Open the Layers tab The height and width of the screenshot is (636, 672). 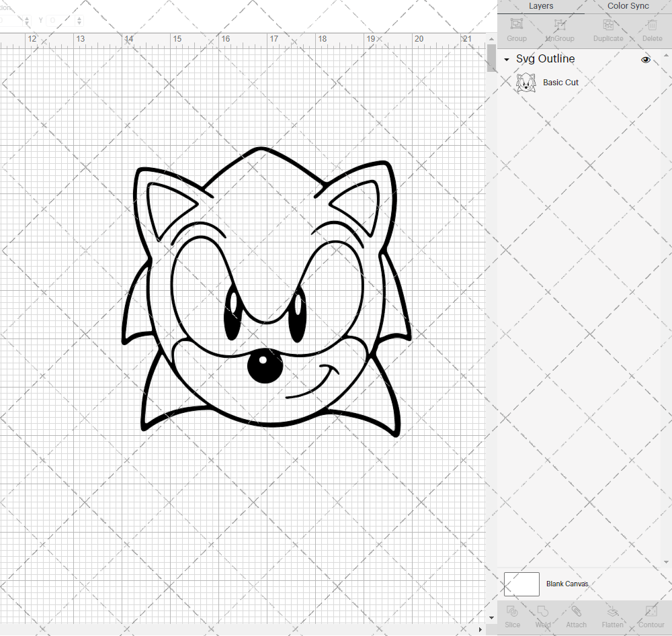point(541,6)
